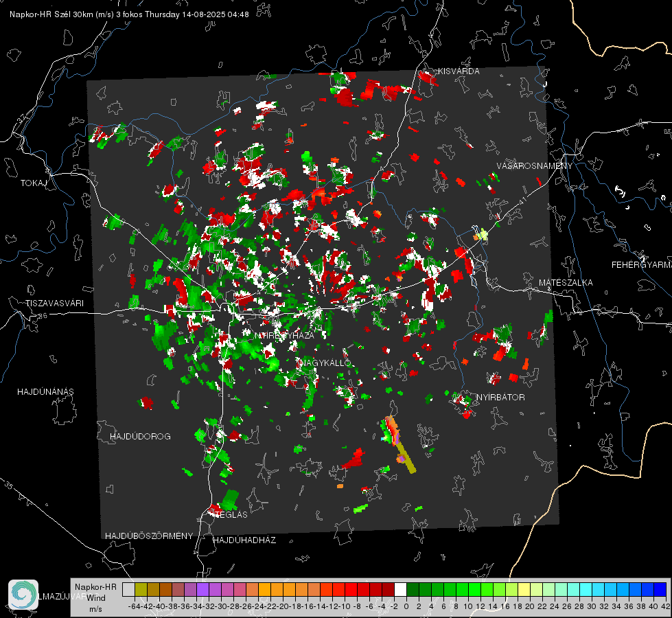The width and height of the screenshot is (672, 618).
Task: Click the TÉGLÁS city label
Action: (x=231, y=514)
